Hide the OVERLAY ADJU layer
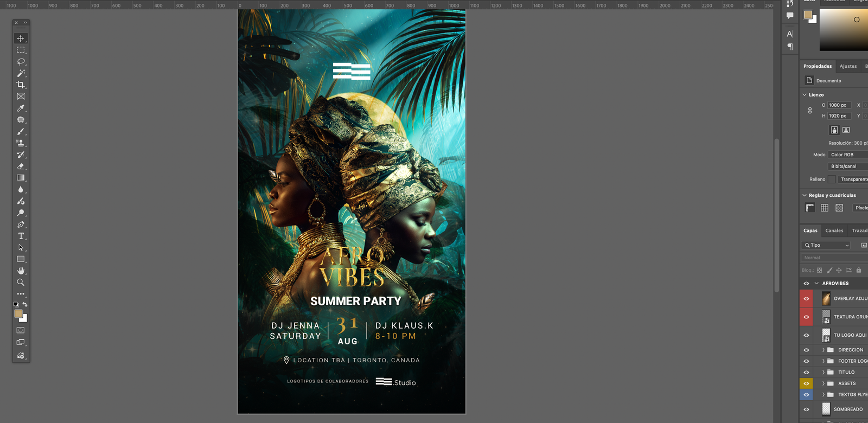This screenshot has width=868, height=423. click(x=806, y=299)
